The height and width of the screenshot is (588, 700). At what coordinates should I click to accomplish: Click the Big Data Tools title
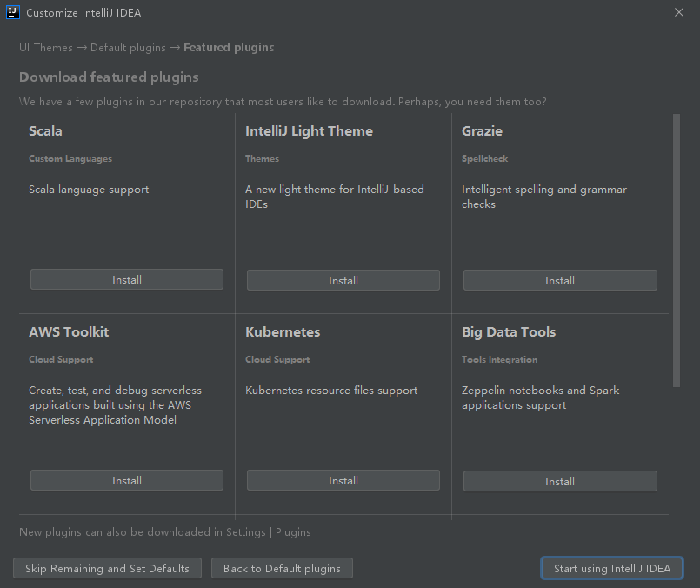(509, 332)
